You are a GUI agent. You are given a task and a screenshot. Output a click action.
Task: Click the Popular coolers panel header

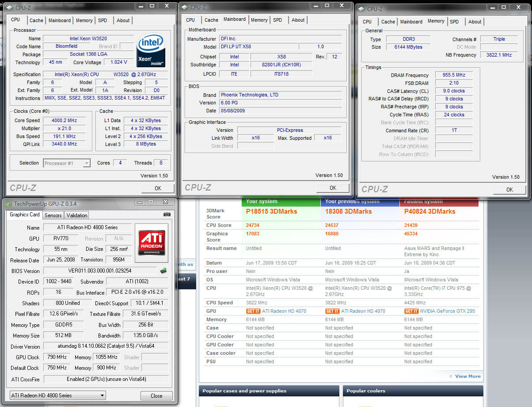pos(413,391)
